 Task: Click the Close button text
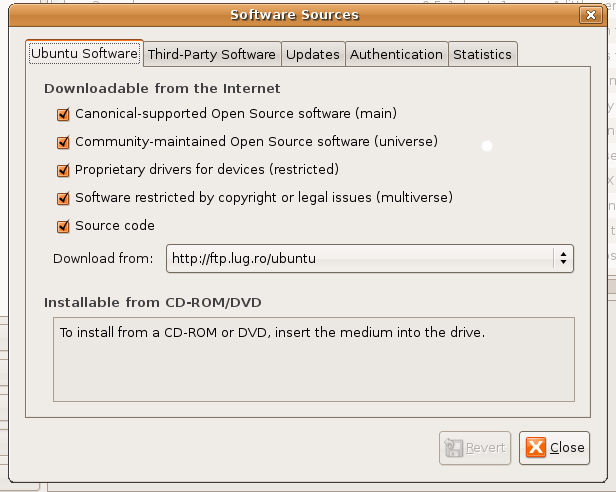pyautogui.click(x=567, y=448)
